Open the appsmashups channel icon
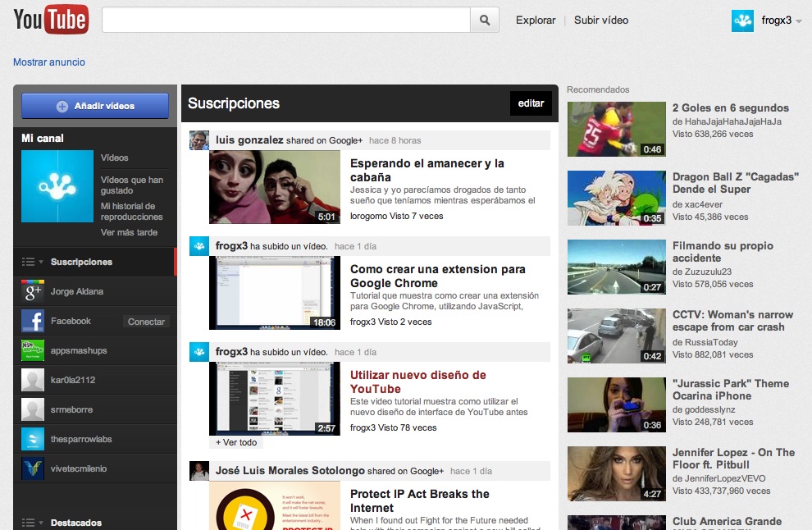Screen dimensions: 812x530 point(32,350)
